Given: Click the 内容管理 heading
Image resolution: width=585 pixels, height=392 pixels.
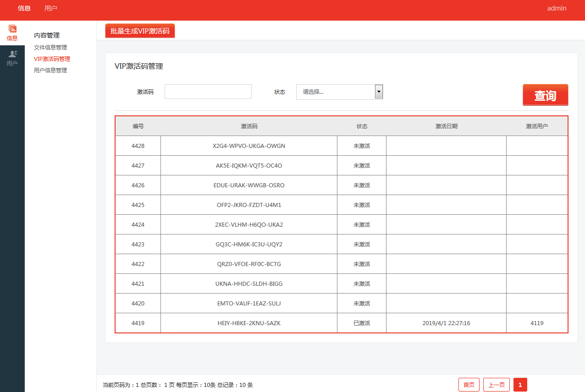Looking at the screenshot, I should pyautogui.click(x=46, y=35).
